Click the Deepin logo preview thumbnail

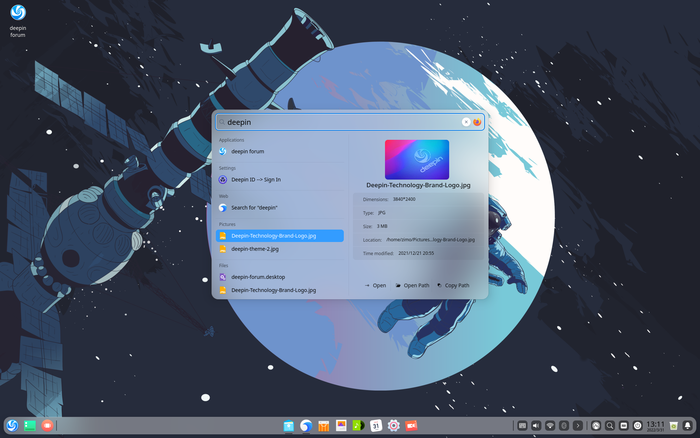point(417,159)
